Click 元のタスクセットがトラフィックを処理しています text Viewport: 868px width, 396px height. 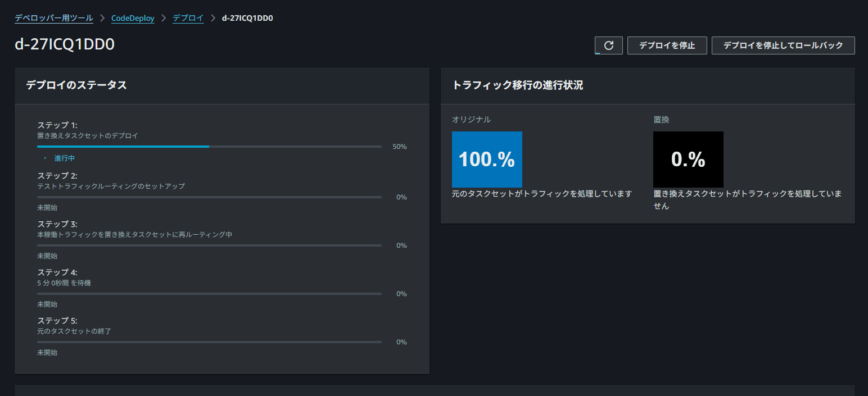pos(542,194)
